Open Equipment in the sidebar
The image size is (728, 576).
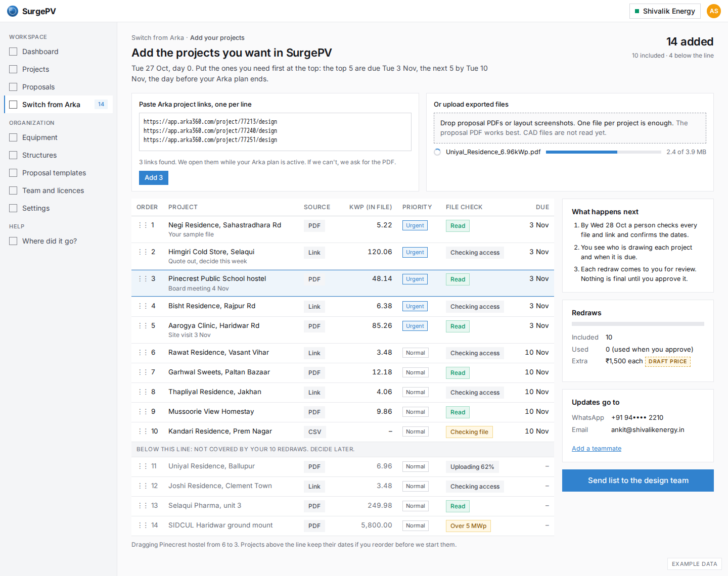(59, 137)
